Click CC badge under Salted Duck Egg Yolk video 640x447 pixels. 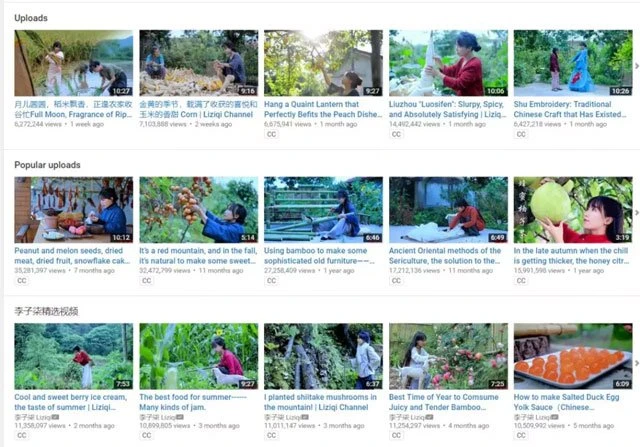click(521, 436)
